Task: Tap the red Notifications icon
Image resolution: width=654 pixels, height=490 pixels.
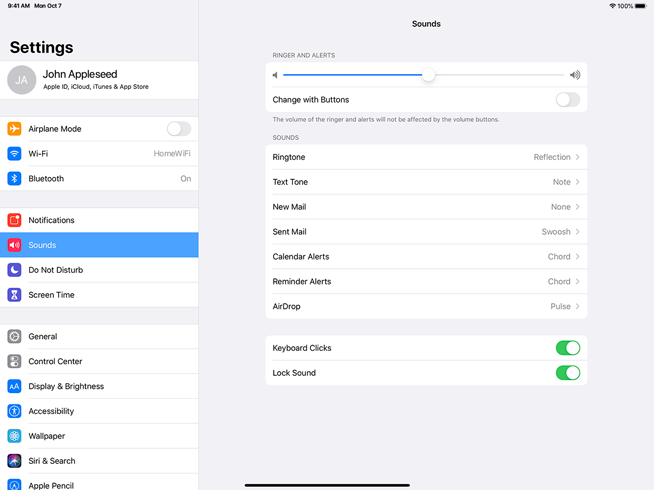Action: coord(14,220)
